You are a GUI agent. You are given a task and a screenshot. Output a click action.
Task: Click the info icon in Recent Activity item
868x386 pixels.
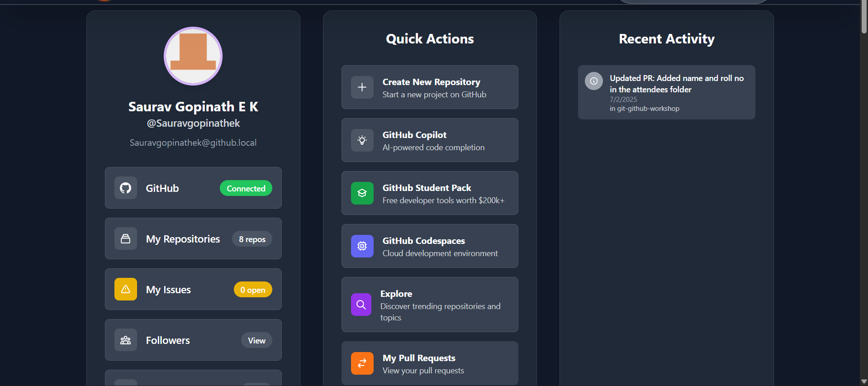tap(594, 81)
